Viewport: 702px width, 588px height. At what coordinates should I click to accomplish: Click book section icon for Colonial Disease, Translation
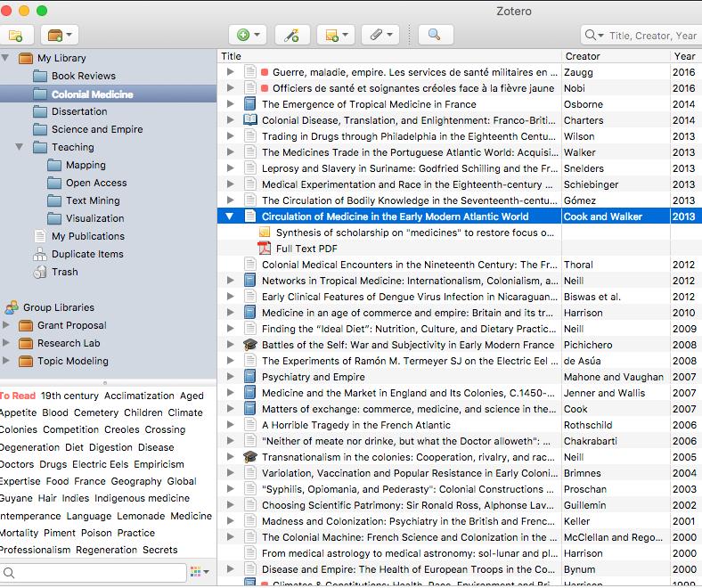coord(249,120)
